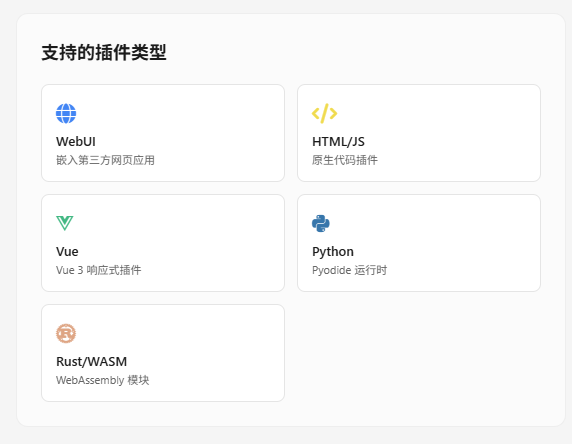Image resolution: width=572 pixels, height=444 pixels.
Task: Click the description '嵌入第三方网页应用'
Action: click(105, 160)
